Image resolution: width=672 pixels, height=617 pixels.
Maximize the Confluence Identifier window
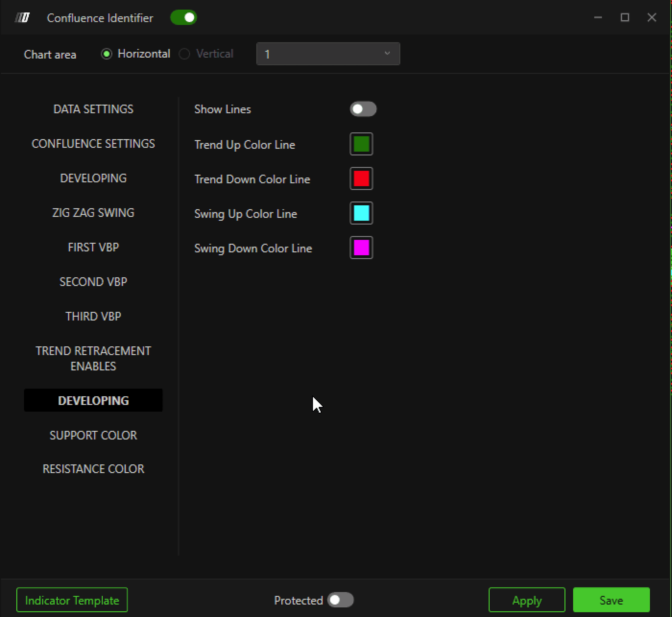pyautogui.click(x=624, y=17)
